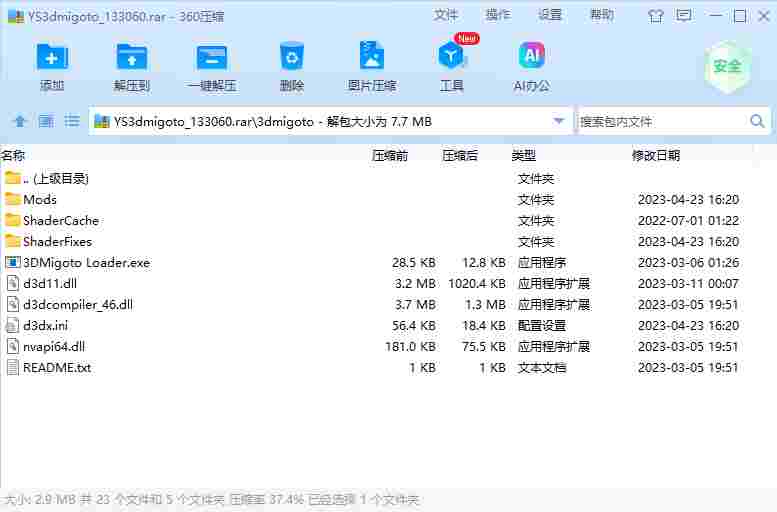Click the 56.4 KB size value

(x=414, y=326)
